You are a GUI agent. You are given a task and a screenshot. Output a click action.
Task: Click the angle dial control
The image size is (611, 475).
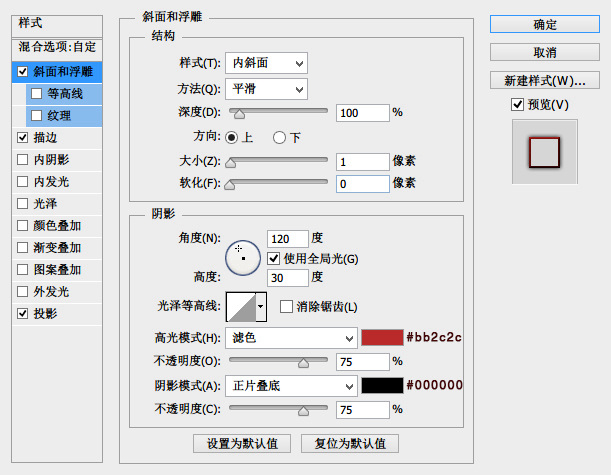pyautogui.click(x=243, y=258)
